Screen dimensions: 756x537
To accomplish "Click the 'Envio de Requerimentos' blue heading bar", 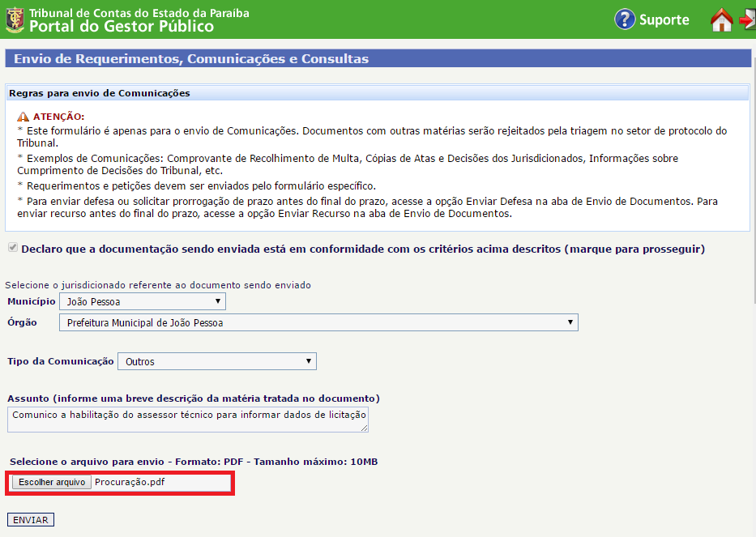I will [378, 59].
